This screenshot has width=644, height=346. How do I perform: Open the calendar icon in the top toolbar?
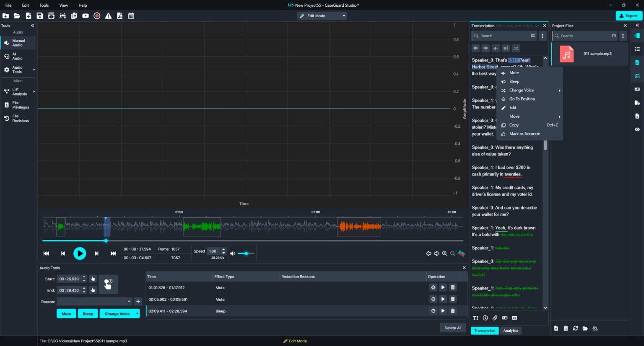pos(131,16)
